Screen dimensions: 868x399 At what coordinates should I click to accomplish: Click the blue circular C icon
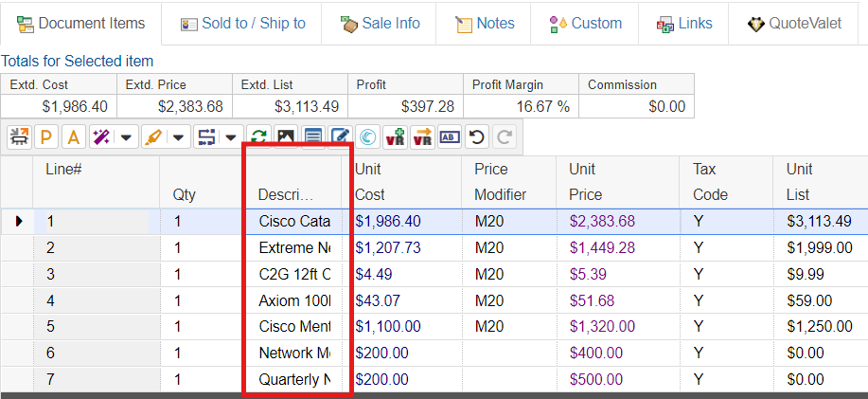[367, 137]
